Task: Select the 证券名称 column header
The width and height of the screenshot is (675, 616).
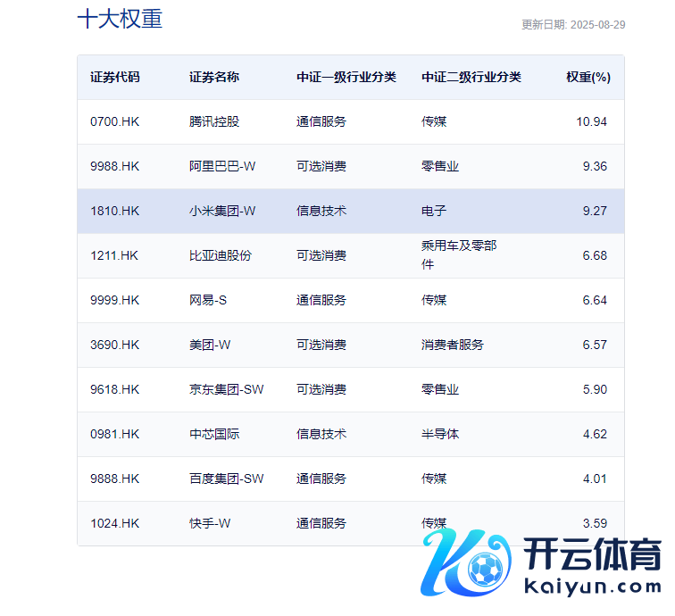Action: 214,78
